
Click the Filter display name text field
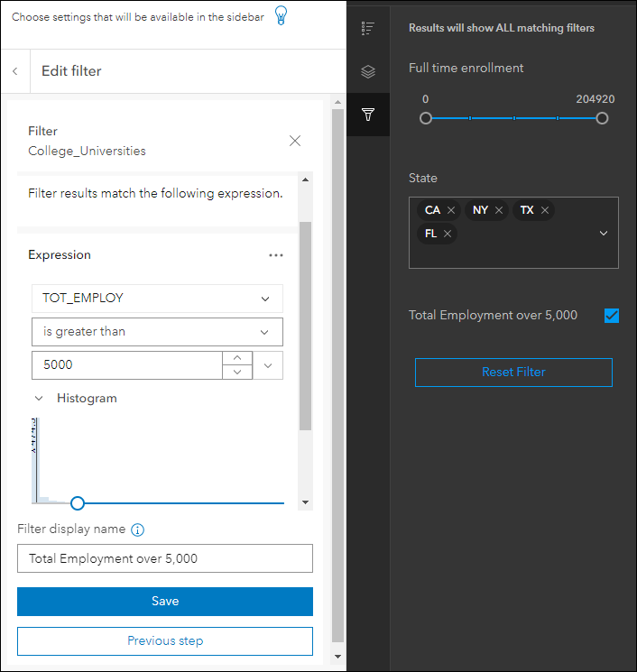coord(165,558)
